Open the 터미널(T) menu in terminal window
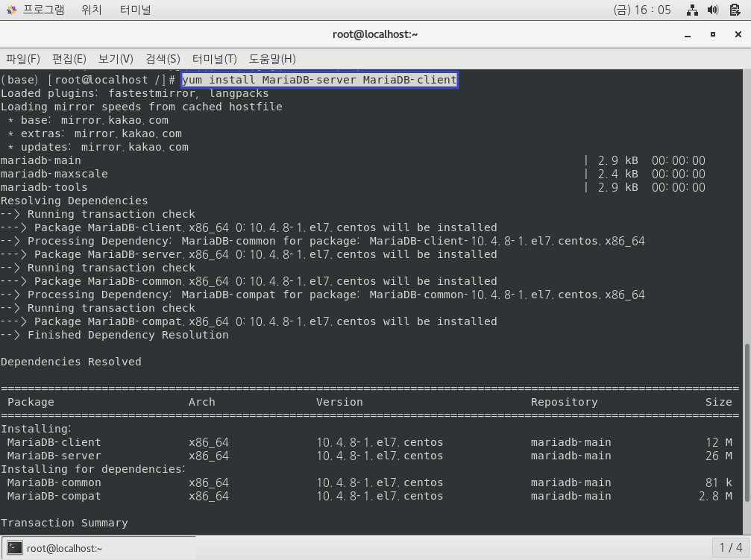751x560 pixels. coord(215,59)
